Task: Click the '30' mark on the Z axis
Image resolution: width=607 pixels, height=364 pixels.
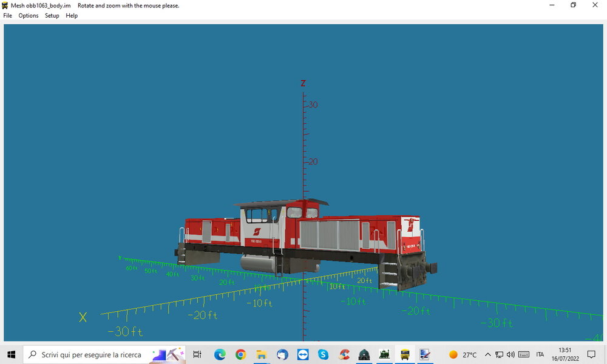Action: 313,104
